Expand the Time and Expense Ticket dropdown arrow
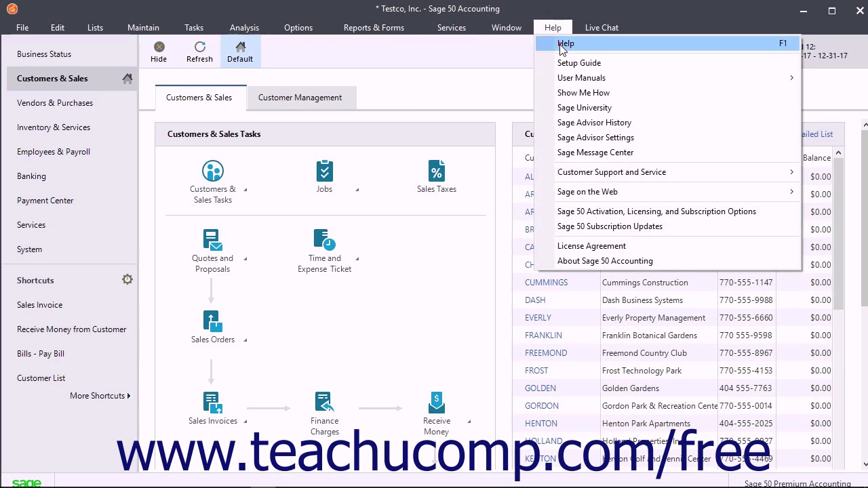The image size is (868, 488). [x=357, y=259]
